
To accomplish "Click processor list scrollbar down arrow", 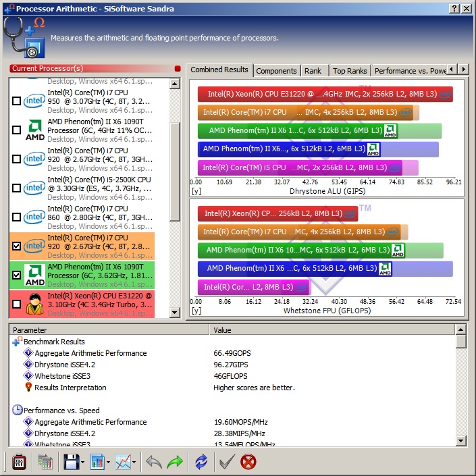I will tap(175, 312).
